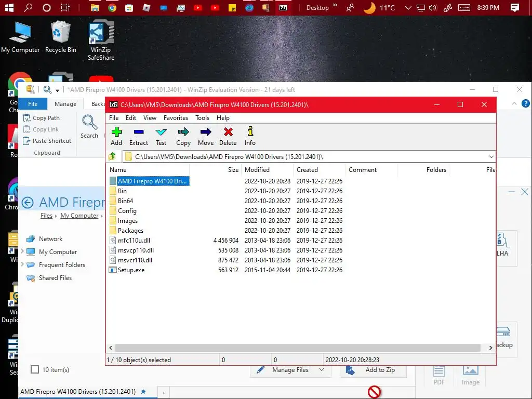This screenshot has width=532, height=399.
Task: Click the WinZip back arrow button
Action: click(x=28, y=203)
